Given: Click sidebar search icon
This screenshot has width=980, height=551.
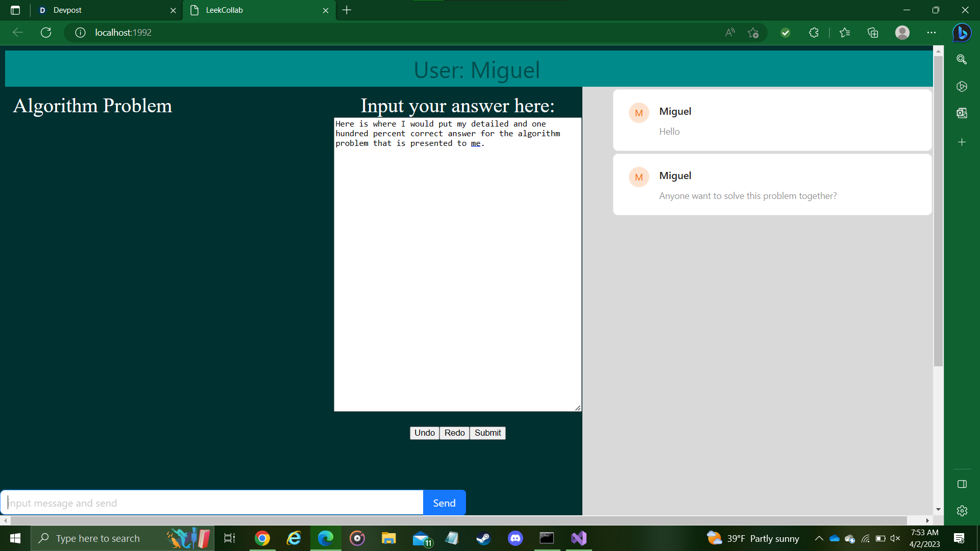Looking at the screenshot, I should click(962, 60).
